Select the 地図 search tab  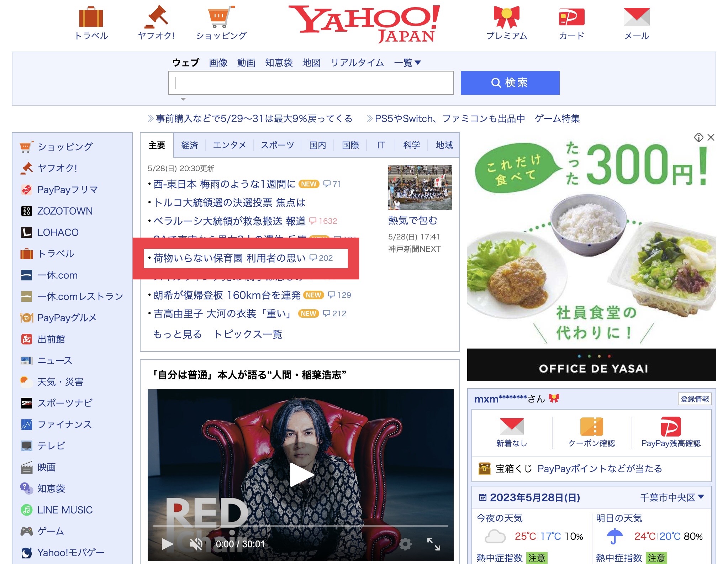(311, 63)
